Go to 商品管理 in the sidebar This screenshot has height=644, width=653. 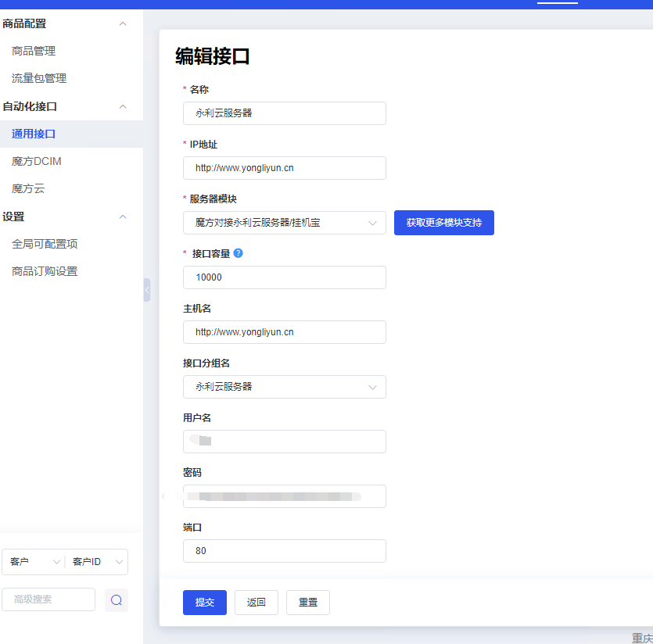pos(34,51)
